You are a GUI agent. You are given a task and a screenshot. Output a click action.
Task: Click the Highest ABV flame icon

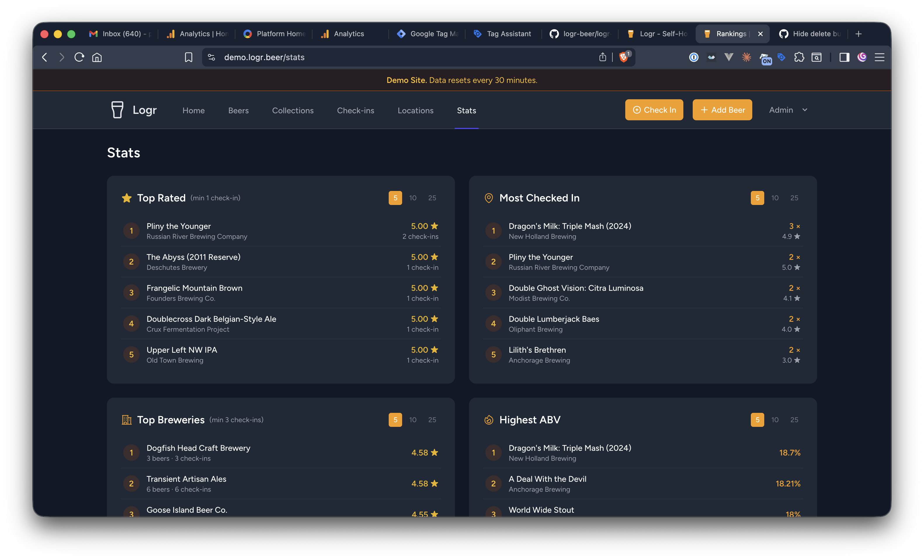489,420
